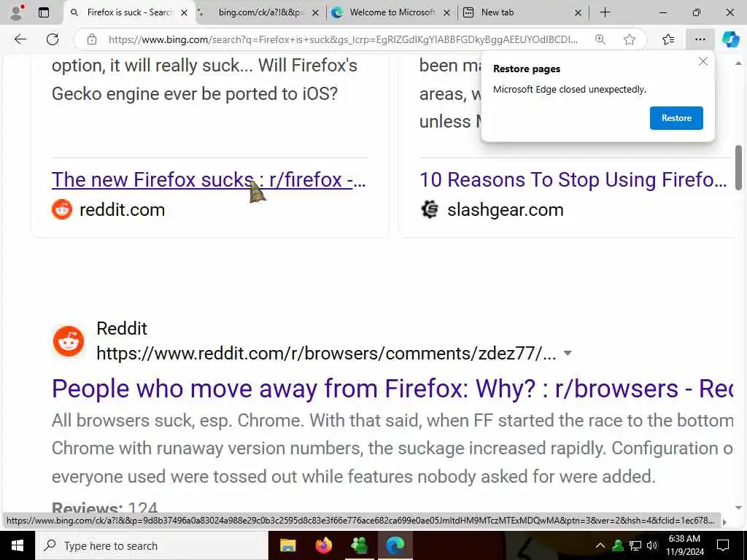
Task: Click the 'All browsers suck, esp. Chrome' snippet line
Action: coord(392,421)
